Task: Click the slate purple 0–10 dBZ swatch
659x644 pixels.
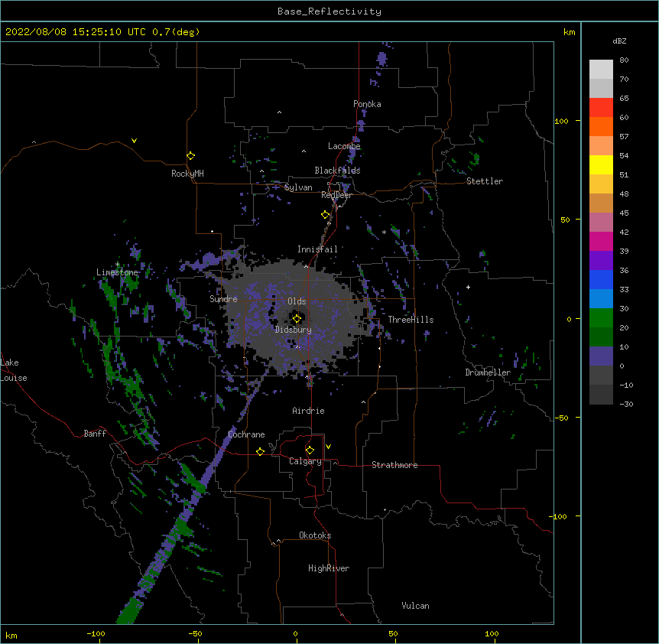Action: [601, 356]
